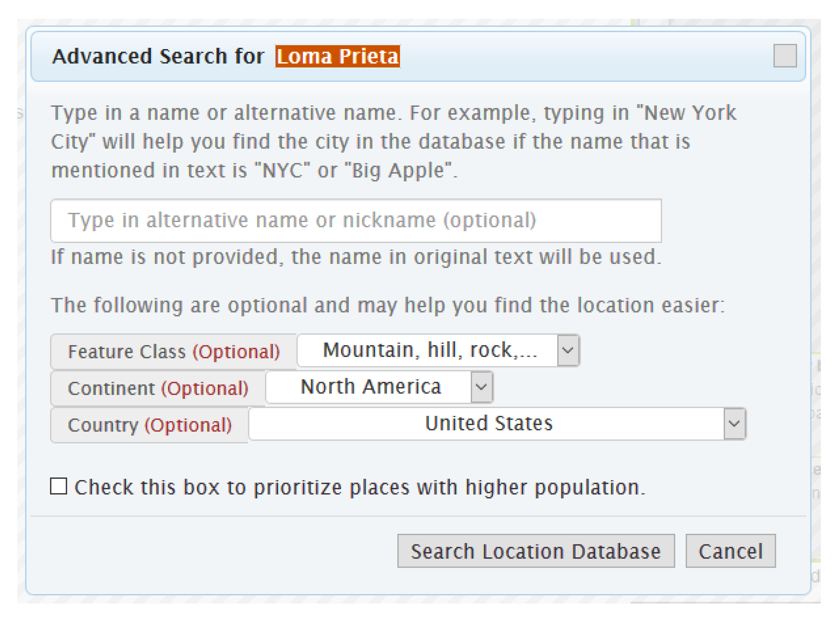Click the "If name is not provided" hint
The width and height of the screenshot is (840, 618).
tap(355, 257)
